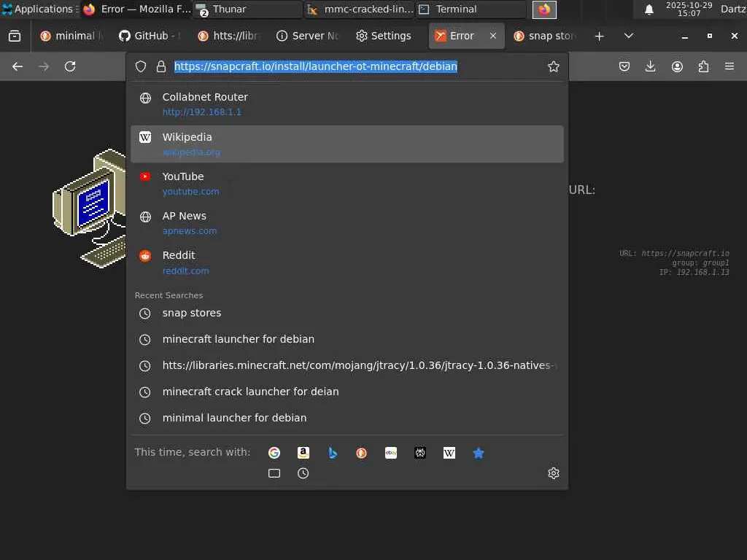
Task: Open the Collabnet Router suggestion
Action: tap(347, 104)
